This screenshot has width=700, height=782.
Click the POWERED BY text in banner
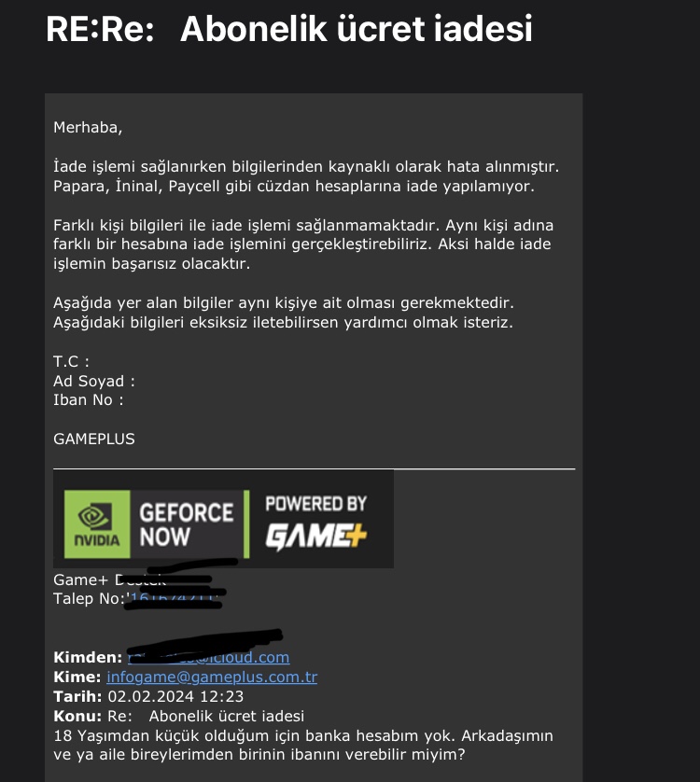[315, 504]
